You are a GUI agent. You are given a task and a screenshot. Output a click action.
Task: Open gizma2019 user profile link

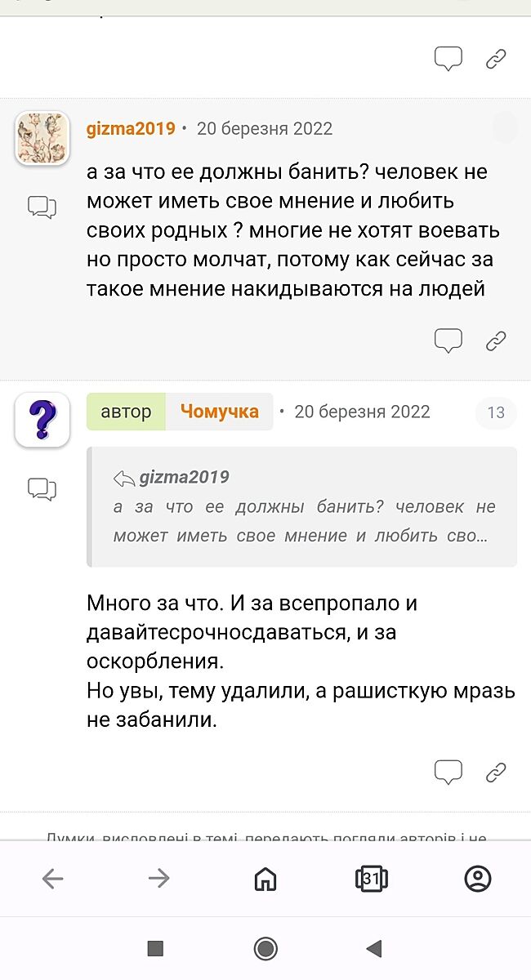coord(131,129)
